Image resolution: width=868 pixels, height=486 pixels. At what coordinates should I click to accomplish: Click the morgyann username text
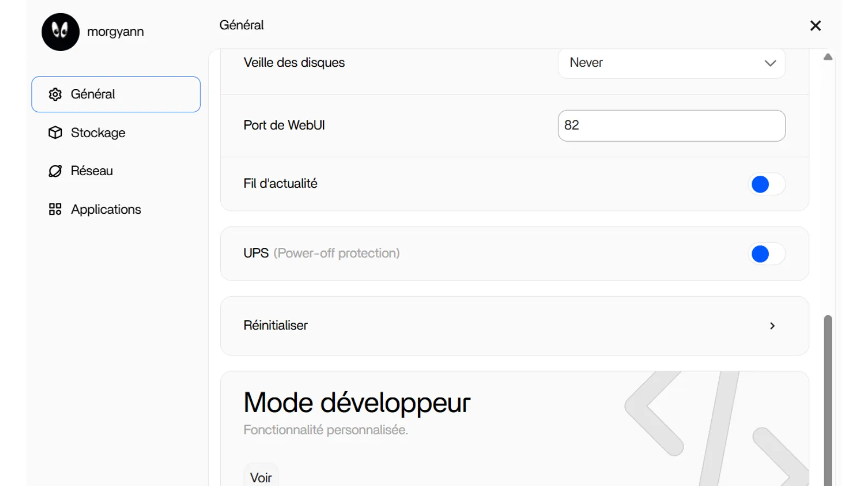pyautogui.click(x=116, y=32)
